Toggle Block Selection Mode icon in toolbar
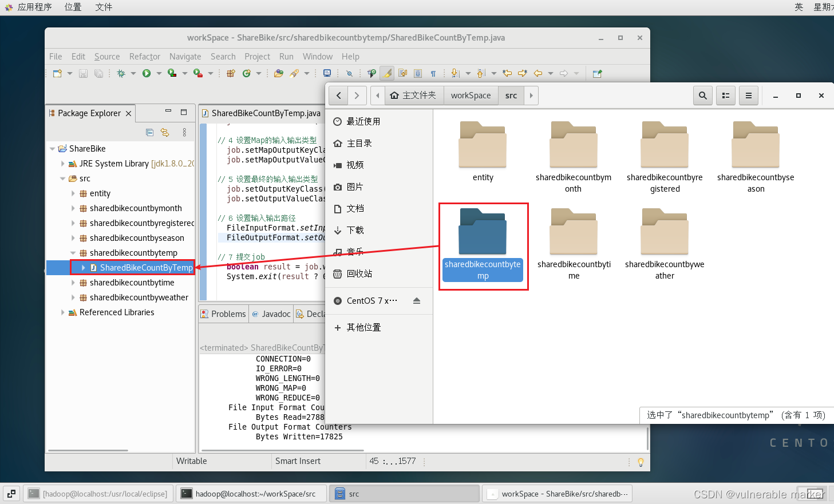 tap(418, 73)
